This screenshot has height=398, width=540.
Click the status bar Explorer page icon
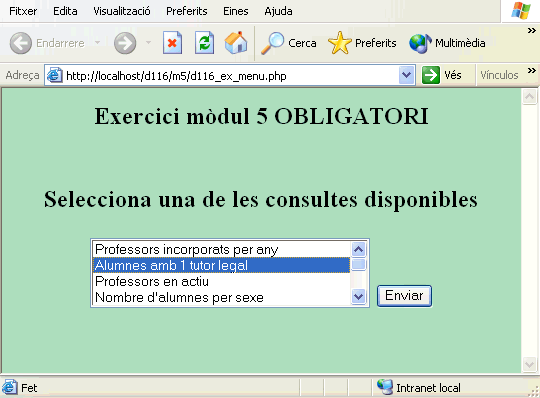point(10,387)
